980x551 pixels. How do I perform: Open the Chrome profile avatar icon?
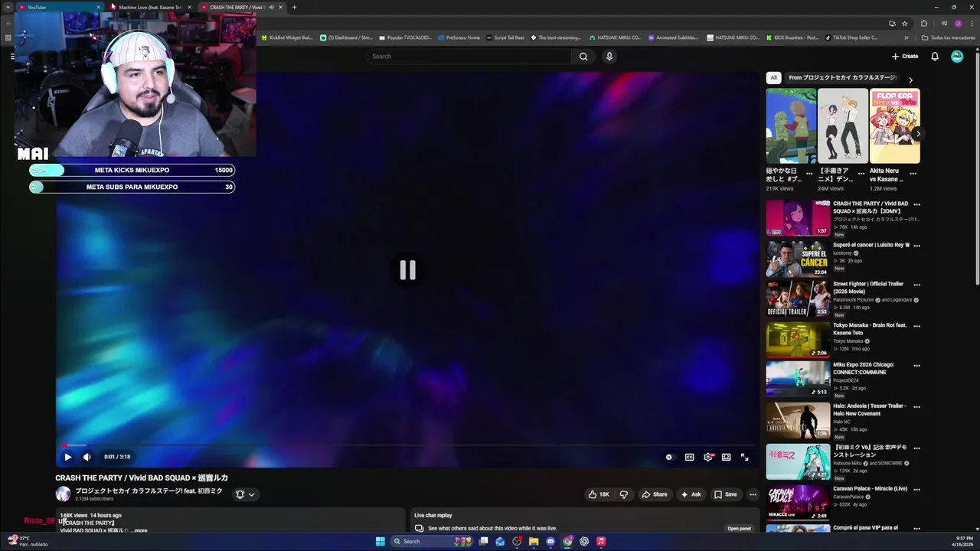tap(958, 24)
